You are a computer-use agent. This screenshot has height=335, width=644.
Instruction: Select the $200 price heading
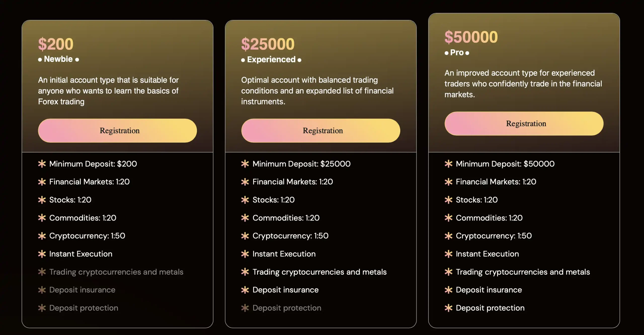pos(56,44)
